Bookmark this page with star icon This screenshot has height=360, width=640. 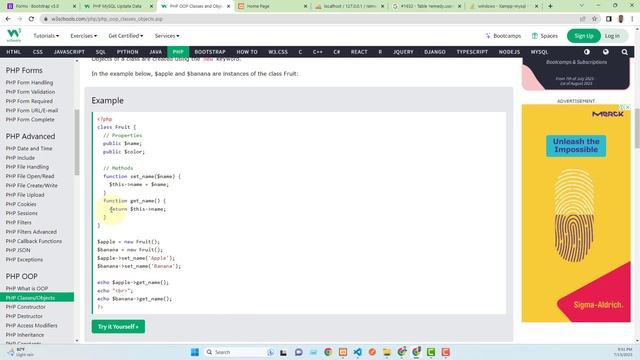point(594,19)
